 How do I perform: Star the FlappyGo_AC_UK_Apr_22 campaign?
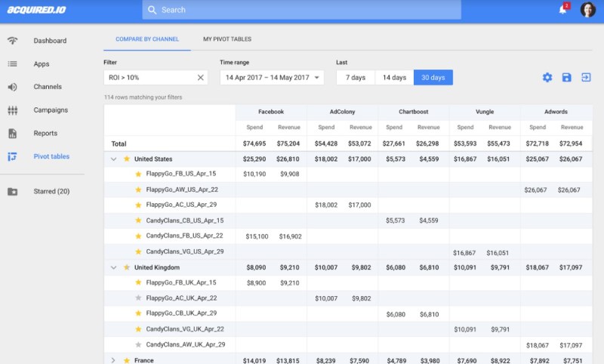coord(138,298)
